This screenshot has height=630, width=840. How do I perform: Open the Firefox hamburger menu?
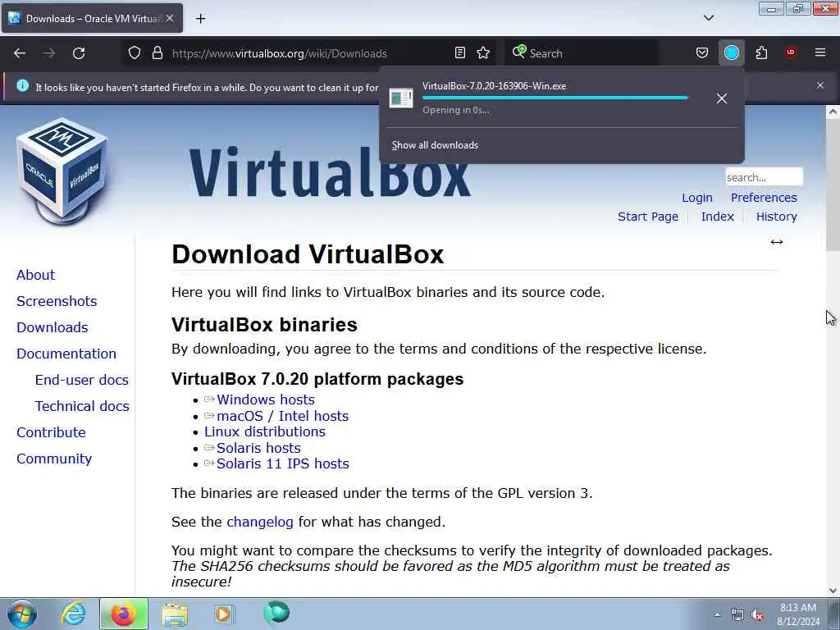820,52
